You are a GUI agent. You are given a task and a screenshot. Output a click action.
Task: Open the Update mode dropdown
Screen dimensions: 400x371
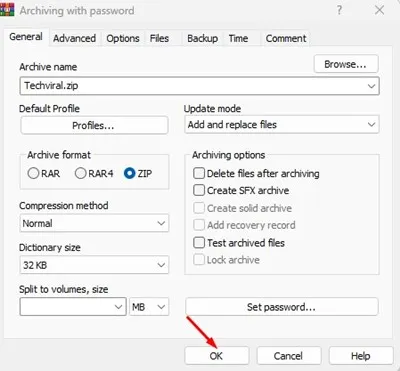[x=371, y=125]
